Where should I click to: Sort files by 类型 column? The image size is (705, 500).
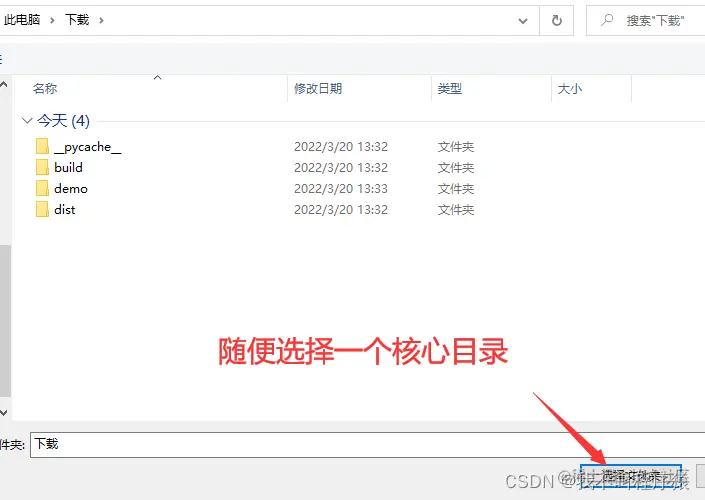[450, 89]
